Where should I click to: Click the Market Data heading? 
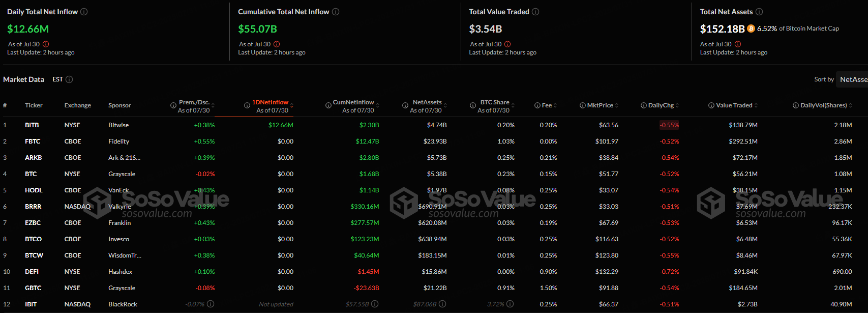coord(23,79)
